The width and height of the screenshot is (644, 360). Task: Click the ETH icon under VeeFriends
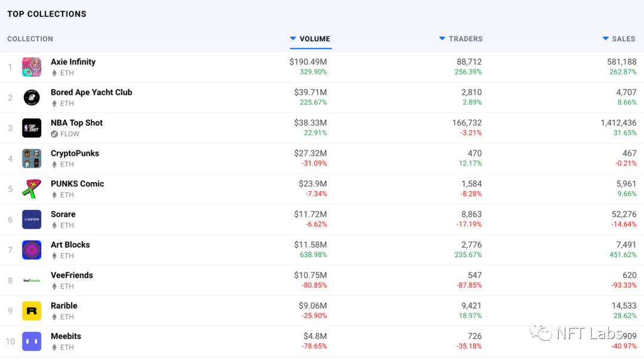[54, 287]
